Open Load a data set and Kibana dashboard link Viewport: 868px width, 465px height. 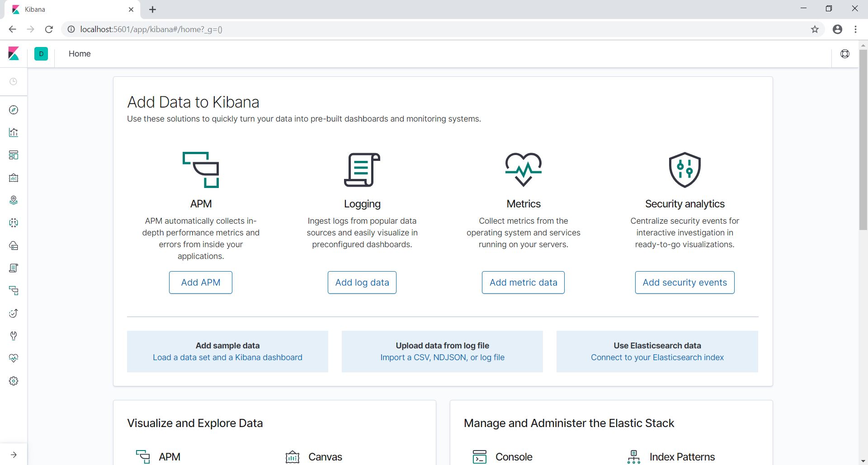pyautogui.click(x=227, y=357)
